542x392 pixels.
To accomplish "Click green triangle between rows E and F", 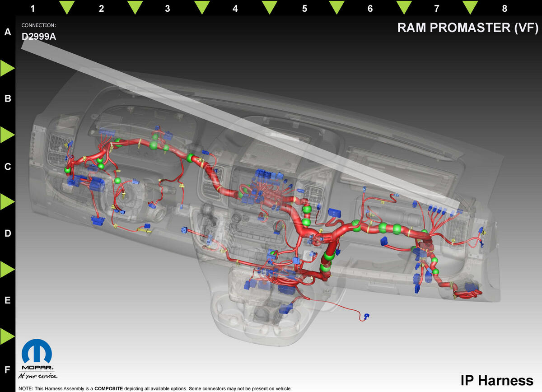I will pos(7,336).
